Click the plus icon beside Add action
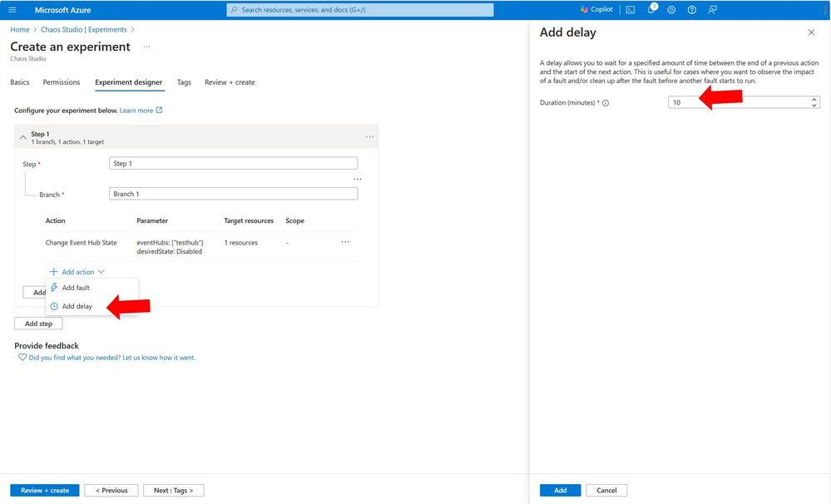 [53, 271]
